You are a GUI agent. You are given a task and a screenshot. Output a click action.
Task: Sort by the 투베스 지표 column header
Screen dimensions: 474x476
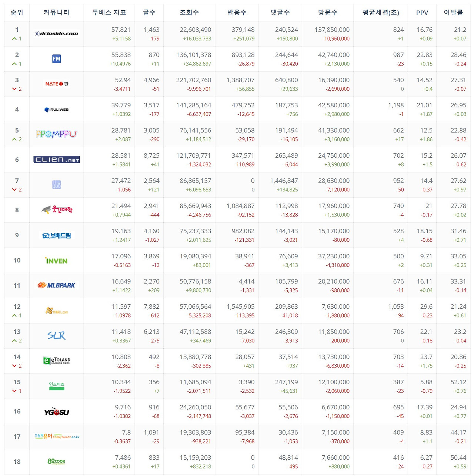pos(109,13)
